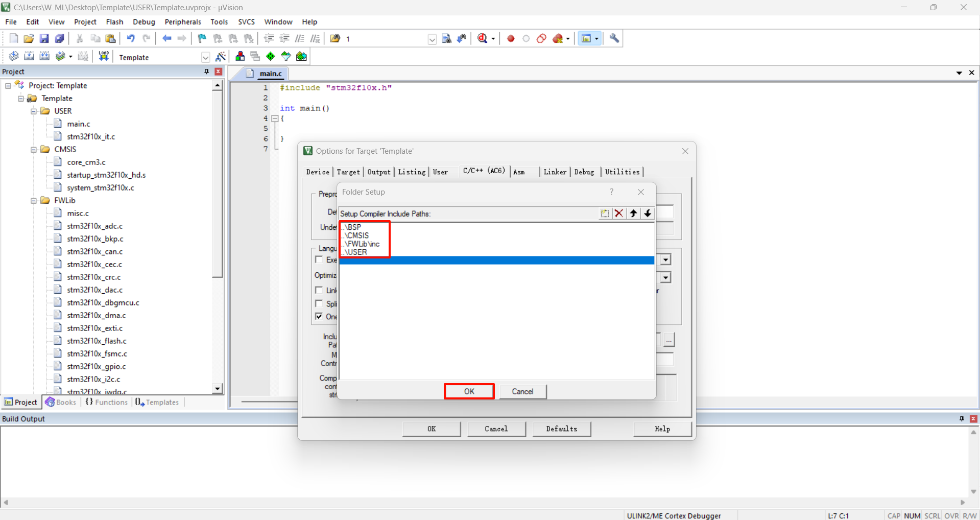Delete the selected include path
The height and width of the screenshot is (520, 980).
click(619, 214)
